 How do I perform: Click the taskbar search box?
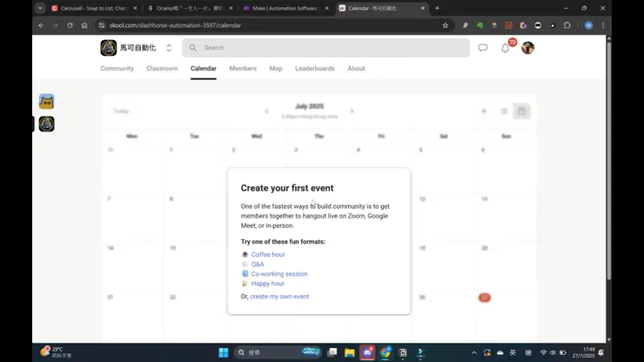pos(278,352)
